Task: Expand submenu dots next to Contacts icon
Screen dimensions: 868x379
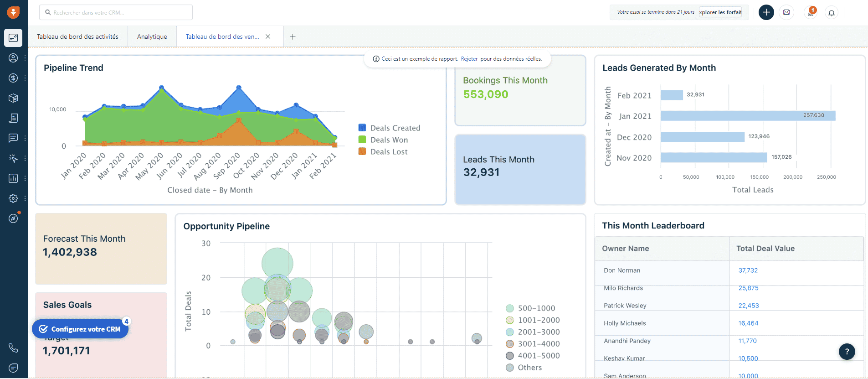Action: pos(25,58)
